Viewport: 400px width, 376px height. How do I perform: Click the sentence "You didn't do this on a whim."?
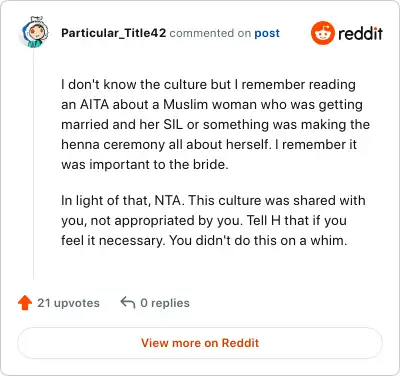click(258, 240)
